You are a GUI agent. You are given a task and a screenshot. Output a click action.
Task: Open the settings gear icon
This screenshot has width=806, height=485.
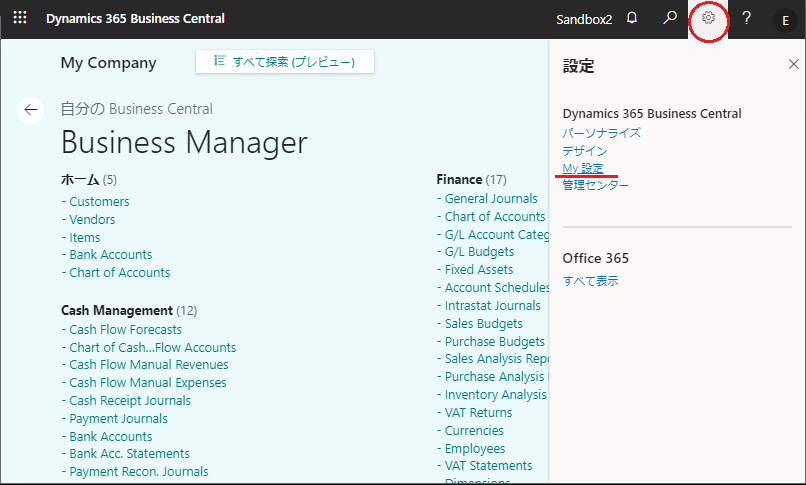[x=708, y=18]
